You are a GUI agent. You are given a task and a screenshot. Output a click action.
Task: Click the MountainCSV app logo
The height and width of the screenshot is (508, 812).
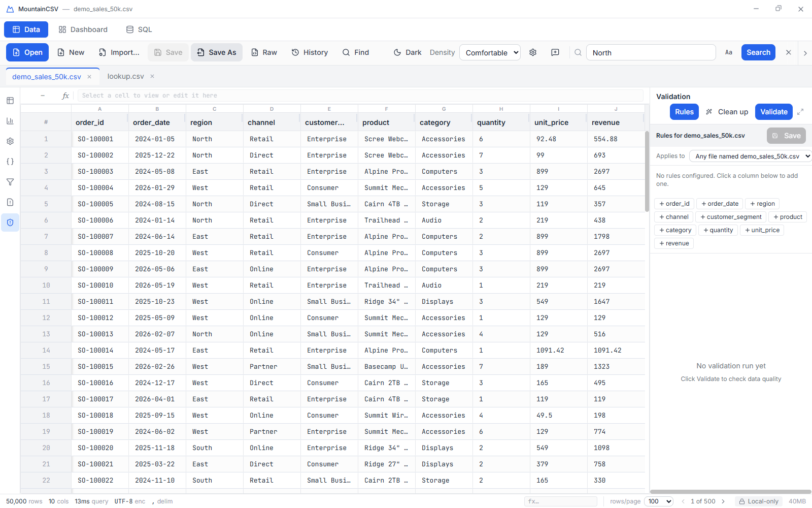(x=10, y=9)
